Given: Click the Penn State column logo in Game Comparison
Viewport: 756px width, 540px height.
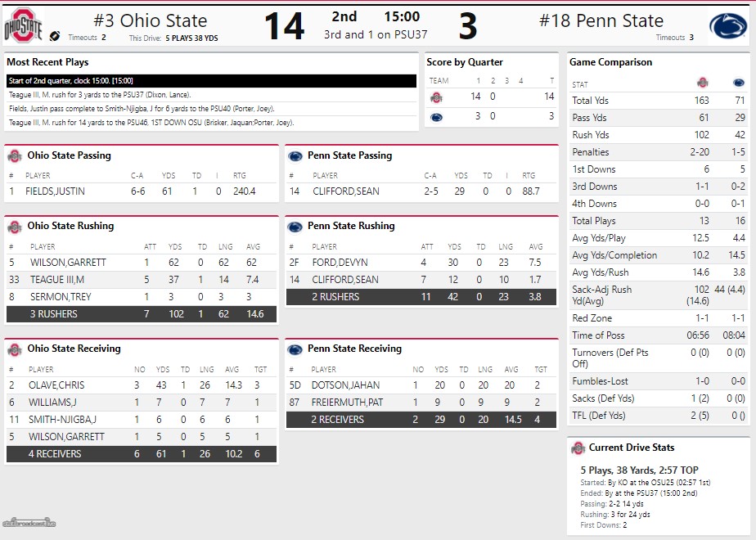Looking at the screenshot, I should (x=739, y=83).
